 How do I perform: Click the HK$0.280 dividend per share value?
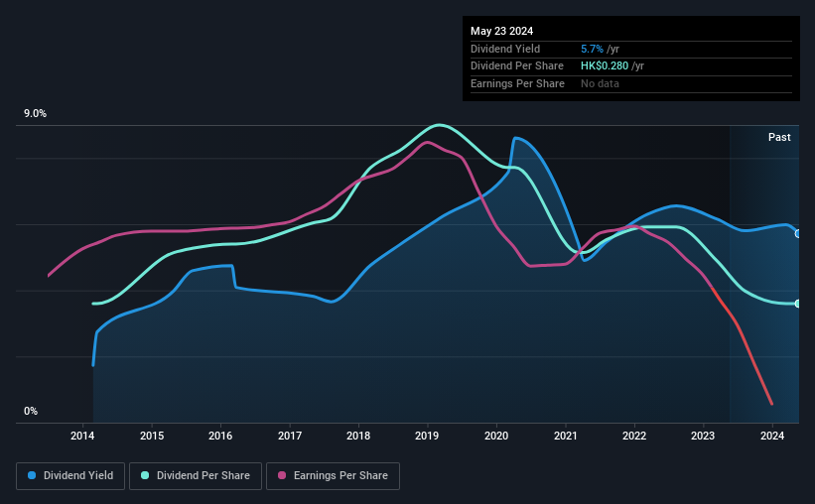[605, 66]
